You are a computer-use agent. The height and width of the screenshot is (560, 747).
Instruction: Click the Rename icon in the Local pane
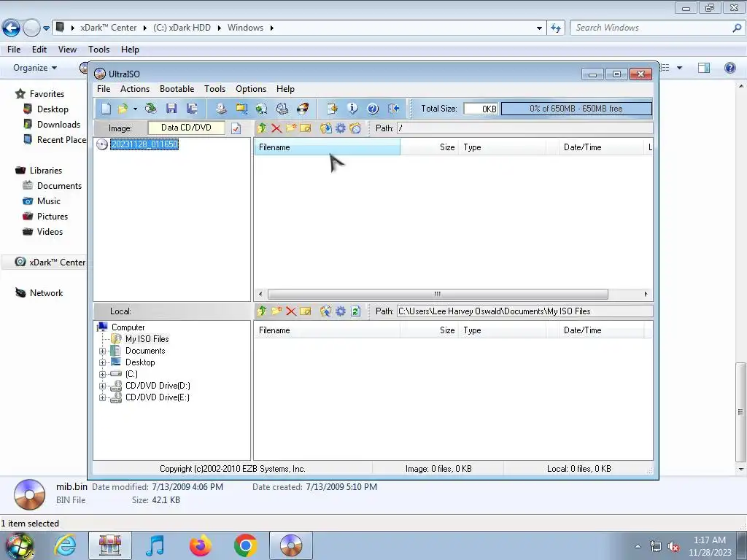[306, 311]
